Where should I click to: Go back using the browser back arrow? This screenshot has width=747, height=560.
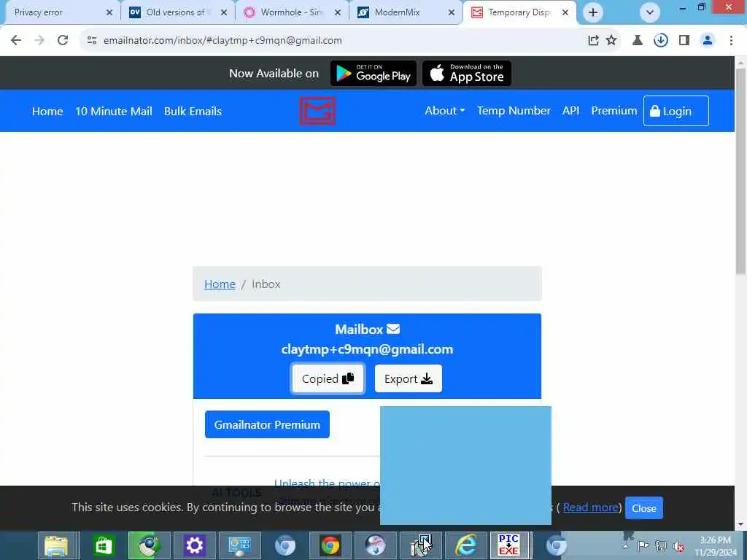click(16, 41)
